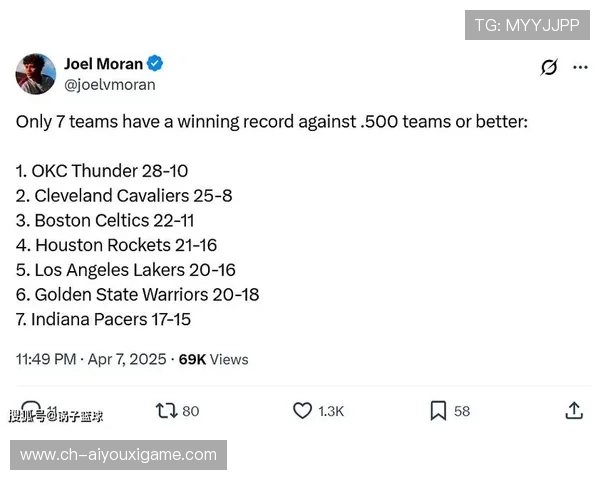Share the tweet via the upload arrow icon

pos(574,411)
